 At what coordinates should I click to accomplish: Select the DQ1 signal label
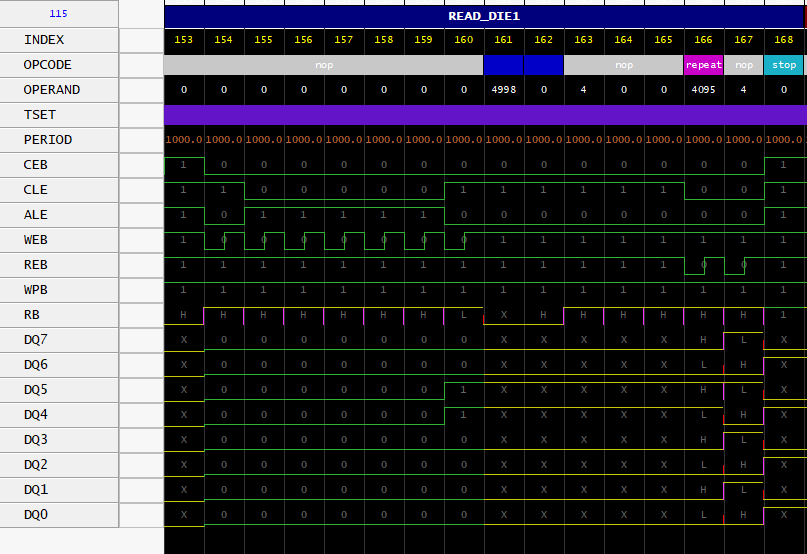click(x=59, y=489)
